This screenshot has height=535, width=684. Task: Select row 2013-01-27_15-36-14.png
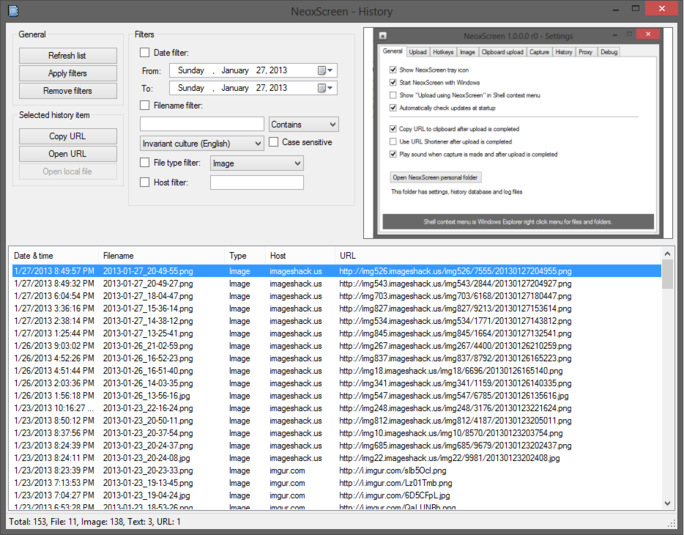click(x=336, y=309)
